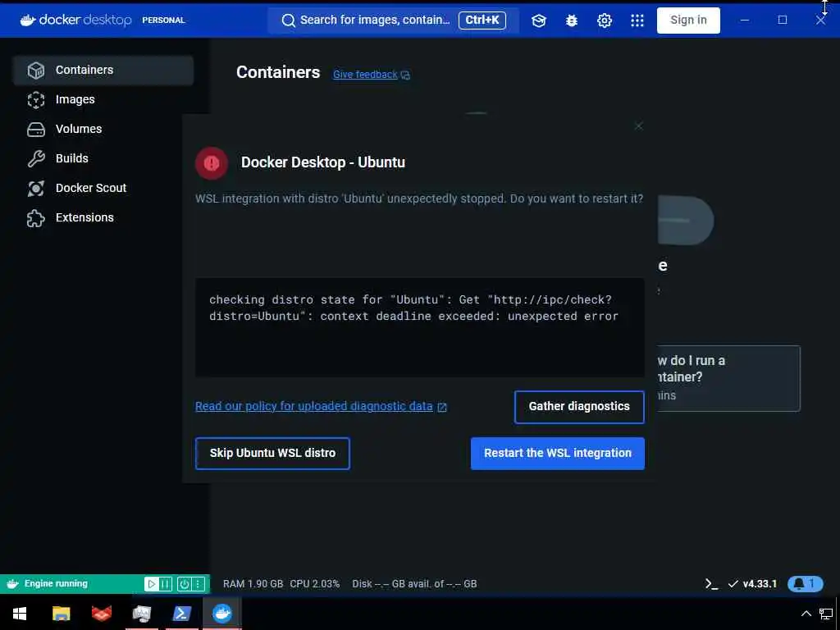
Task: Open File Explorer from taskbar
Action: click(61, 614)
